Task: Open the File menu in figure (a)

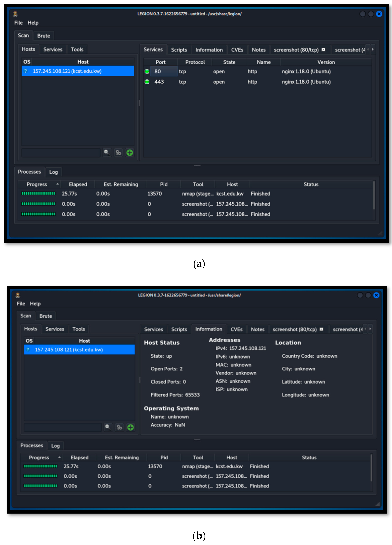Action: pos(18,23)
